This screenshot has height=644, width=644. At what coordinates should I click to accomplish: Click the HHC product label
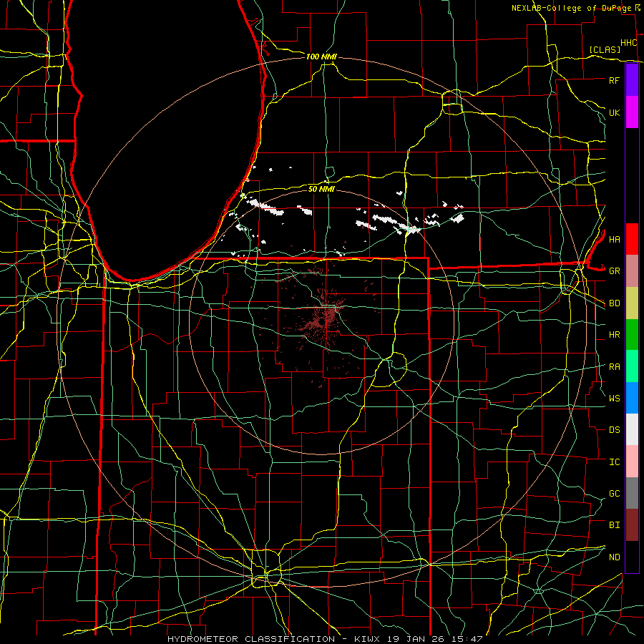click(x=628, y=43)
